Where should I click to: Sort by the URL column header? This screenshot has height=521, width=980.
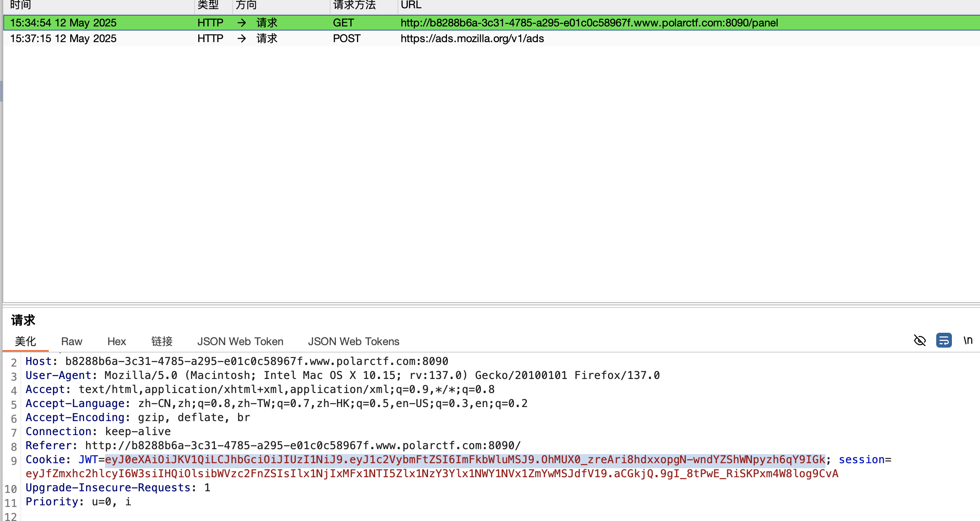click(411, 5)
